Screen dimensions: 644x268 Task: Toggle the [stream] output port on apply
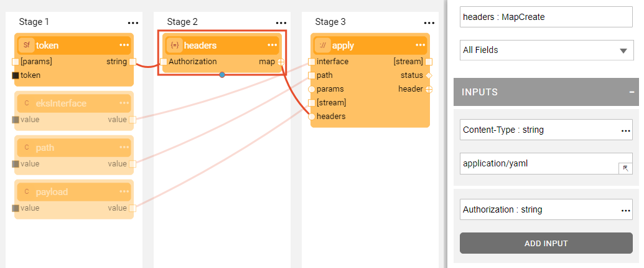click(428, 62)
